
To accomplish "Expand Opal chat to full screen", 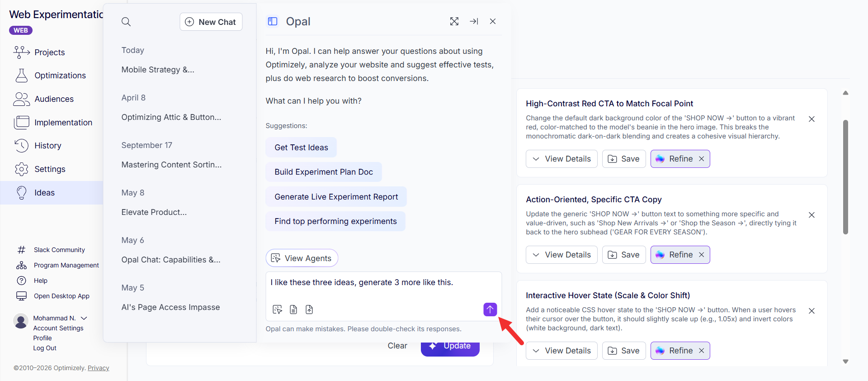I will pos(454,21).
